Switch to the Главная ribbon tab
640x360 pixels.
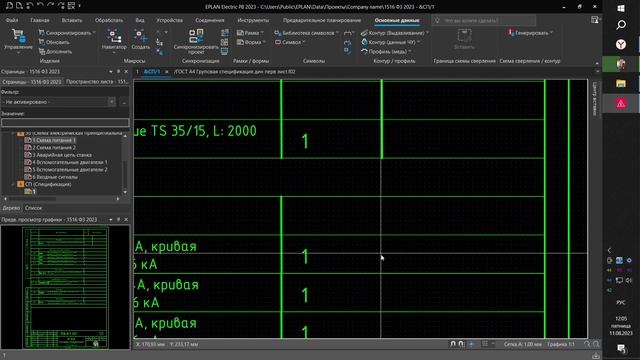[40, 20]
